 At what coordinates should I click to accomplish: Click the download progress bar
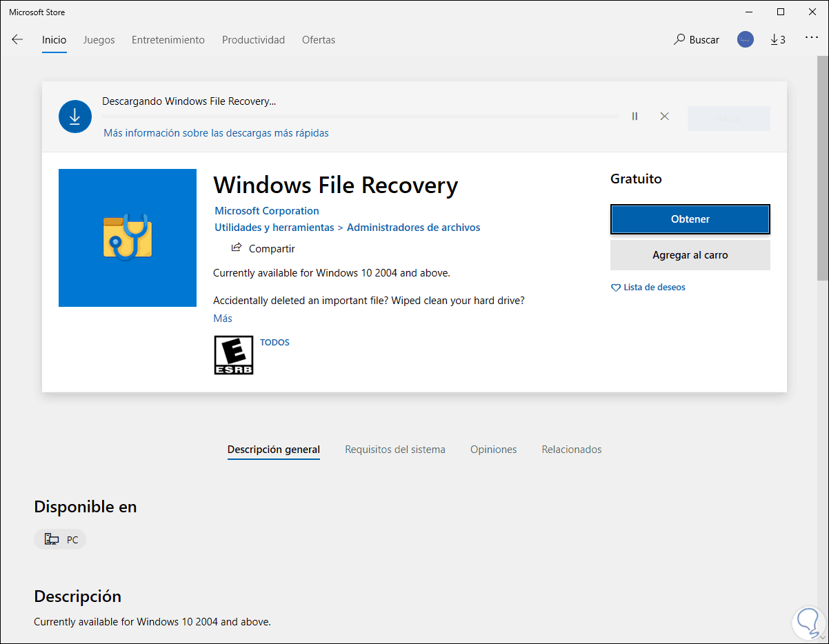pyautogui.click(x=361, y=117)
